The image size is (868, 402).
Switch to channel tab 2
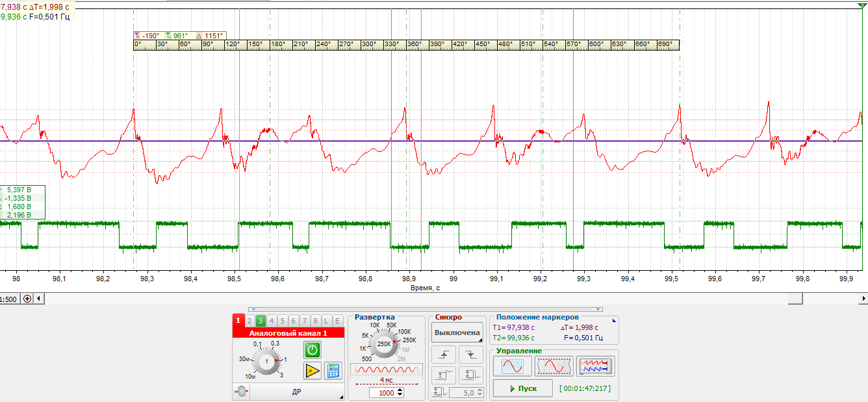click(x=249, y=320)
